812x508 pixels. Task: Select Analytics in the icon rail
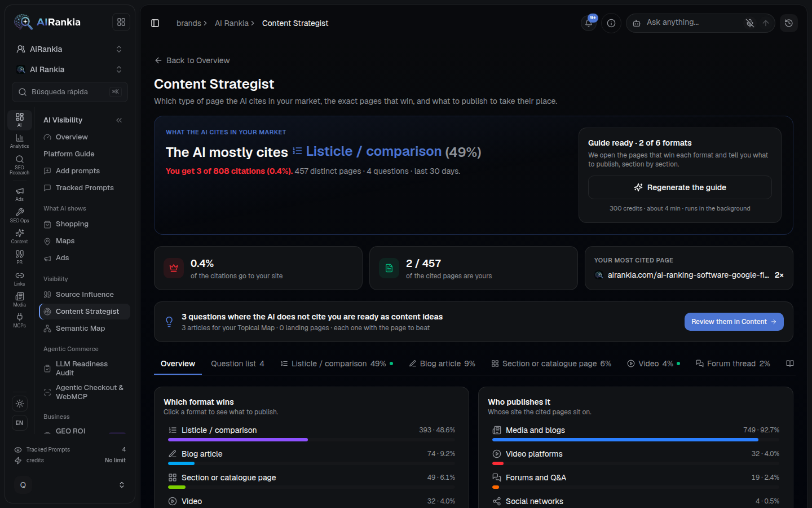click(x=19, y=141)
